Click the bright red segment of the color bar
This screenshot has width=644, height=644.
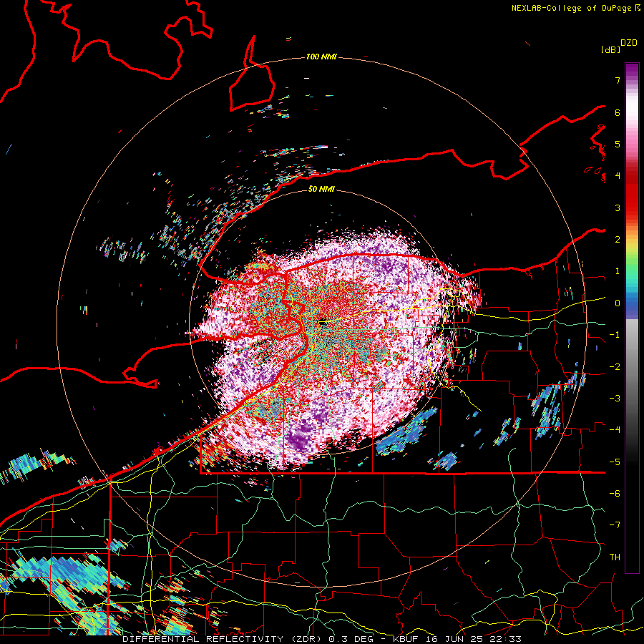(x=632, y=199)
